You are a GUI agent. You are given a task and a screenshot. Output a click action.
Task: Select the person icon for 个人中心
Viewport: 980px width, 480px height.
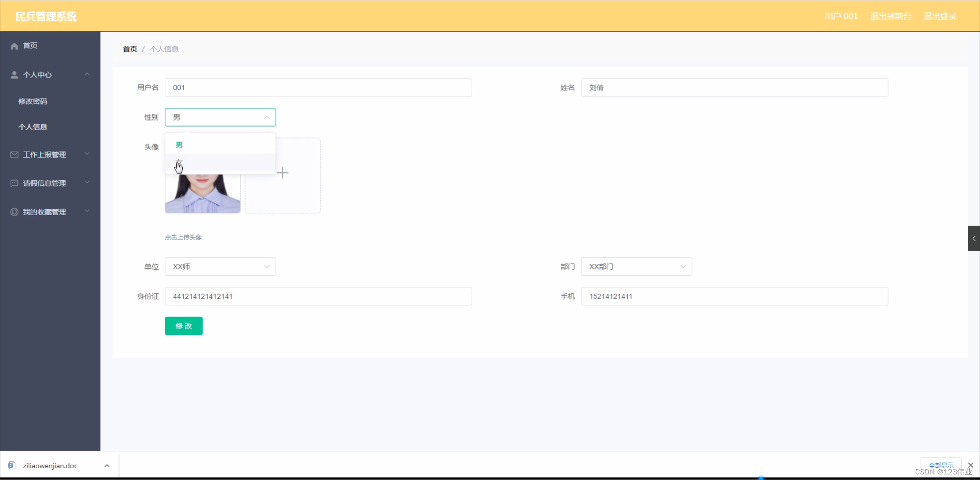(x=14, y=75)
